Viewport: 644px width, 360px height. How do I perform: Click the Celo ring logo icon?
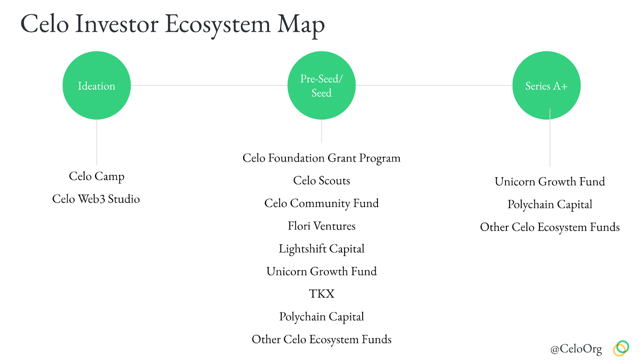pyautogui.click(x=621, y=348)
